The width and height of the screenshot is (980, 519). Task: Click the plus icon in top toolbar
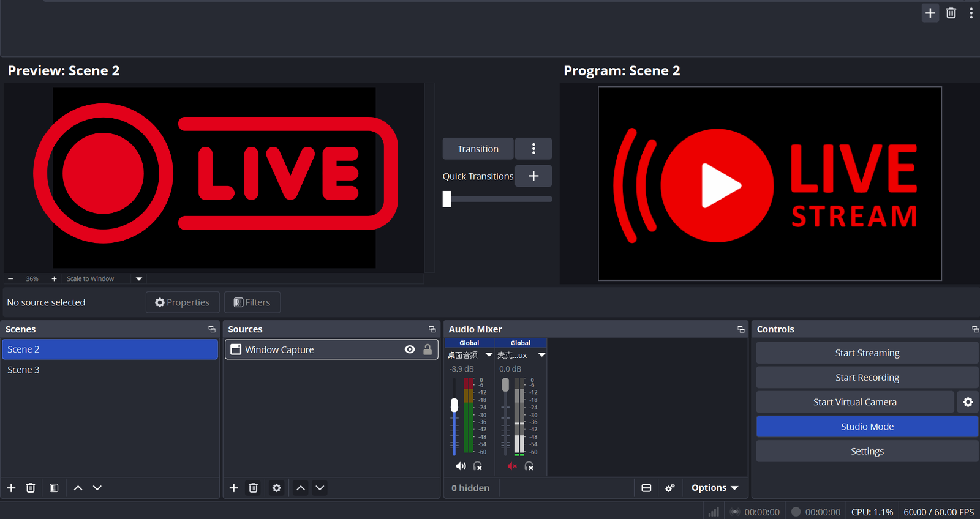tap(930, 13)
